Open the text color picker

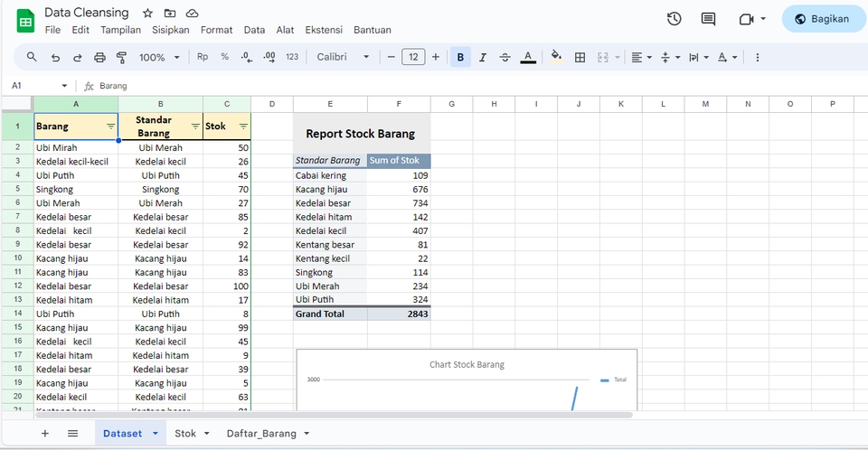pos(528,57)
